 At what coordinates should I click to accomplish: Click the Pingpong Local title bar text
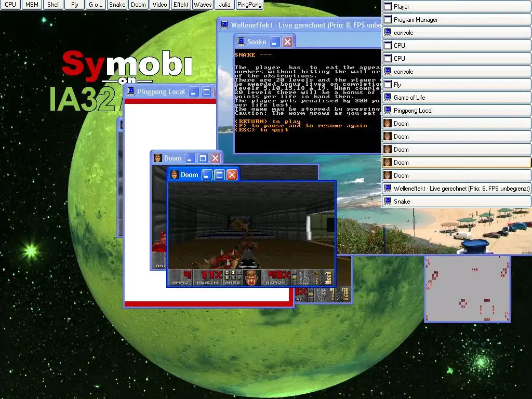(x=161, y=91)
